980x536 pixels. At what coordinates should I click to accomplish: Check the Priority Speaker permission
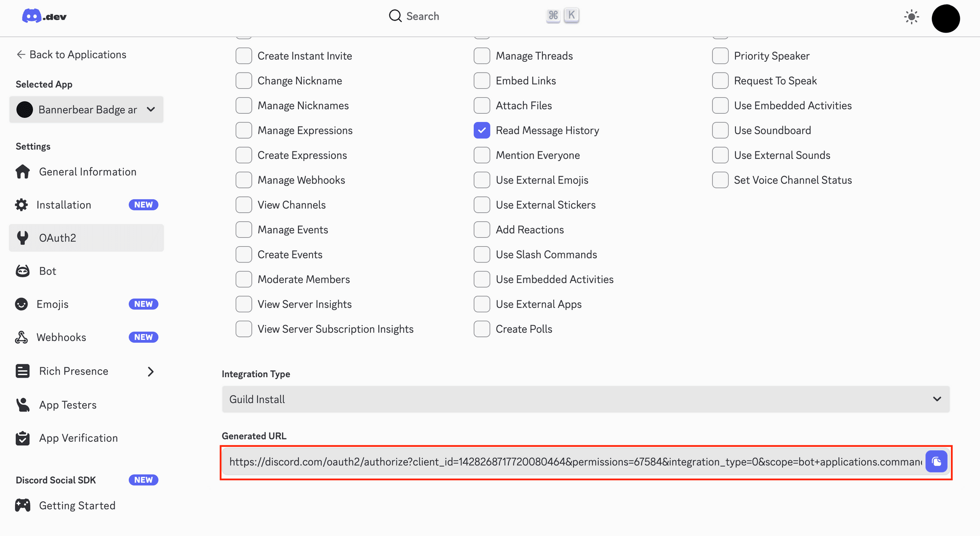click(720, 56)
